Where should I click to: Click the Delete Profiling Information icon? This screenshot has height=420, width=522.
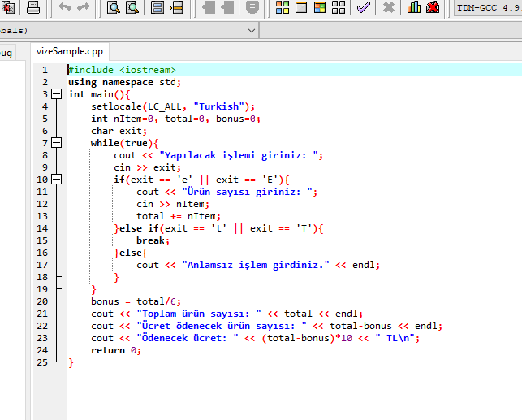coord(433,8)
